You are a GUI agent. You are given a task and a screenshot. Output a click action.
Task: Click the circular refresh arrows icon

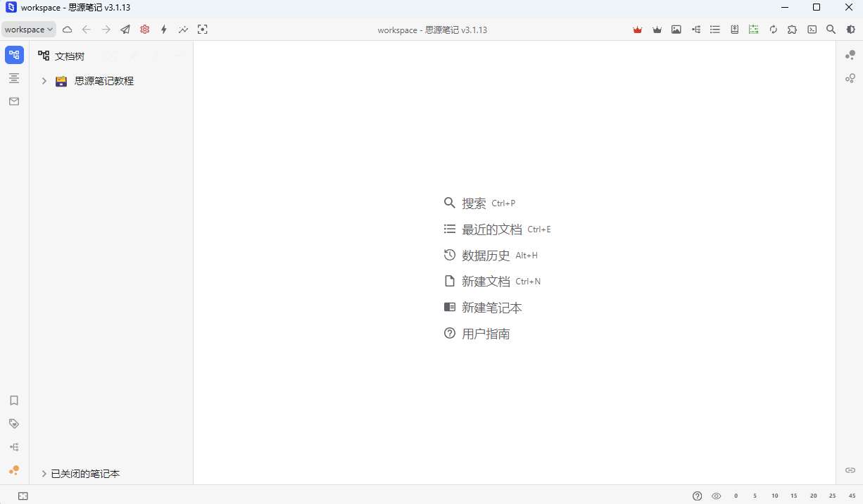(773, 30)
